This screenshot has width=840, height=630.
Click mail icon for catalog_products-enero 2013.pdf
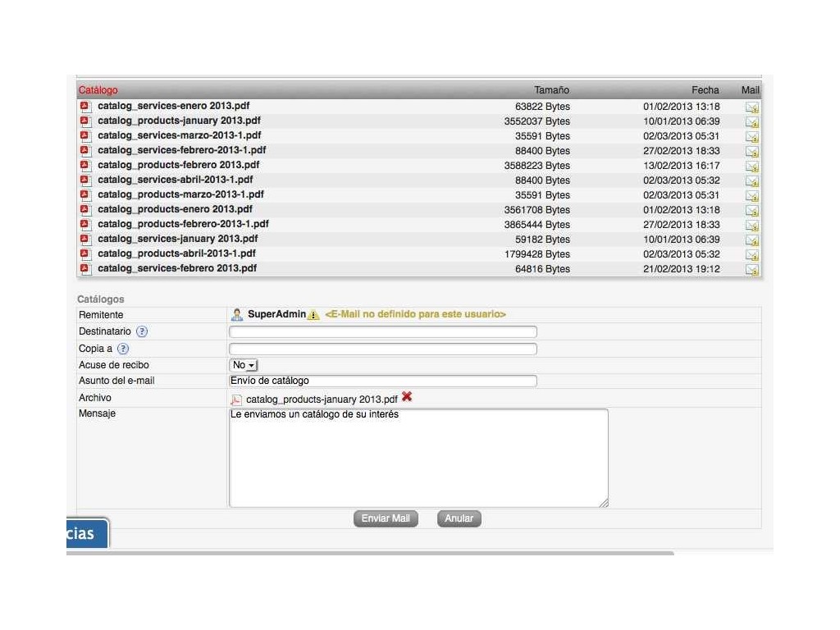tap(752, 211)
